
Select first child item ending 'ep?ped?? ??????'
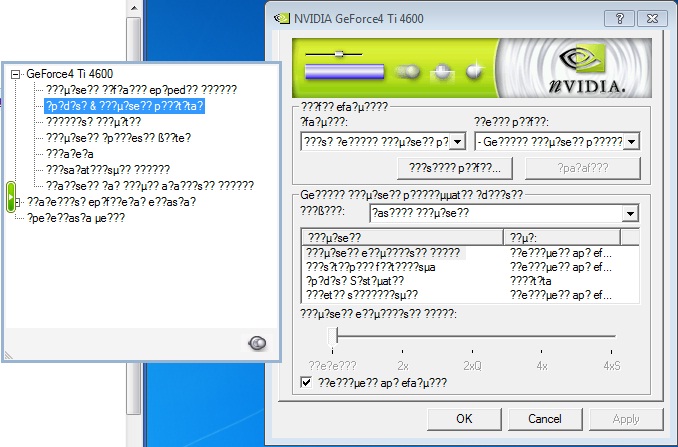point(141,90)
